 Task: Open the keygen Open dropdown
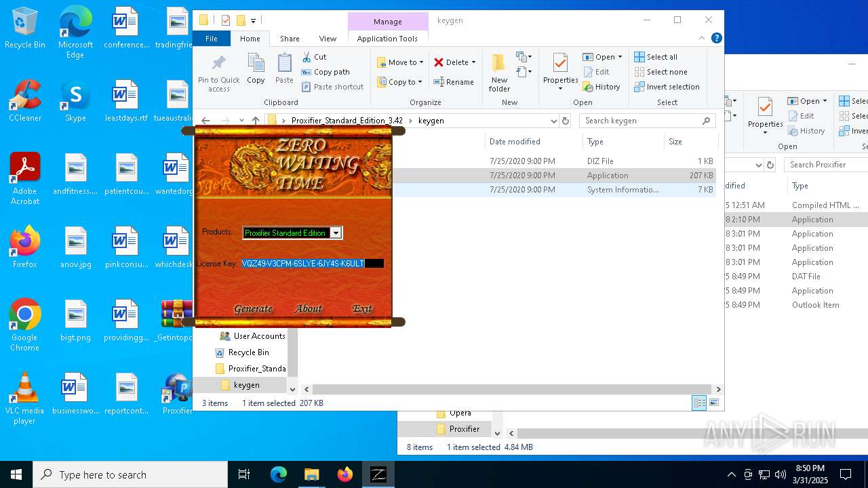click(x=620, y=57)
